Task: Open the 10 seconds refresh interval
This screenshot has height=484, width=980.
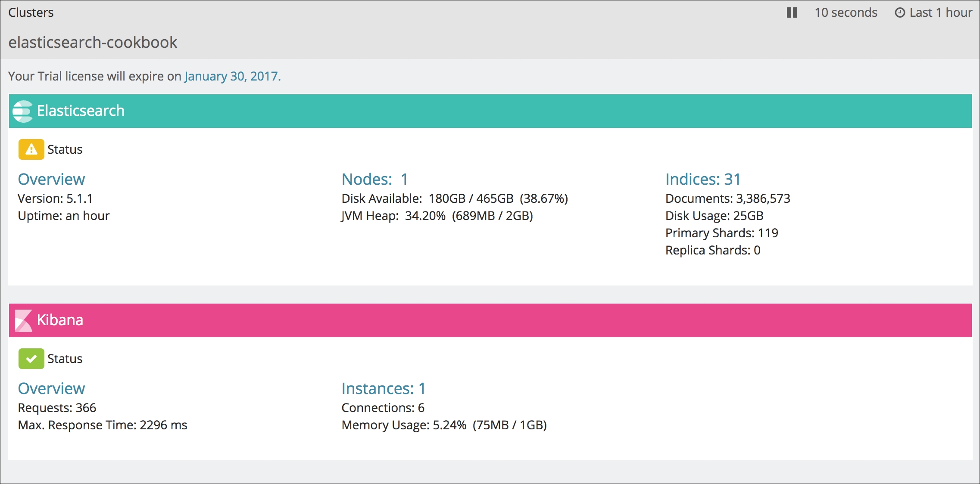Action: (846, 12)
